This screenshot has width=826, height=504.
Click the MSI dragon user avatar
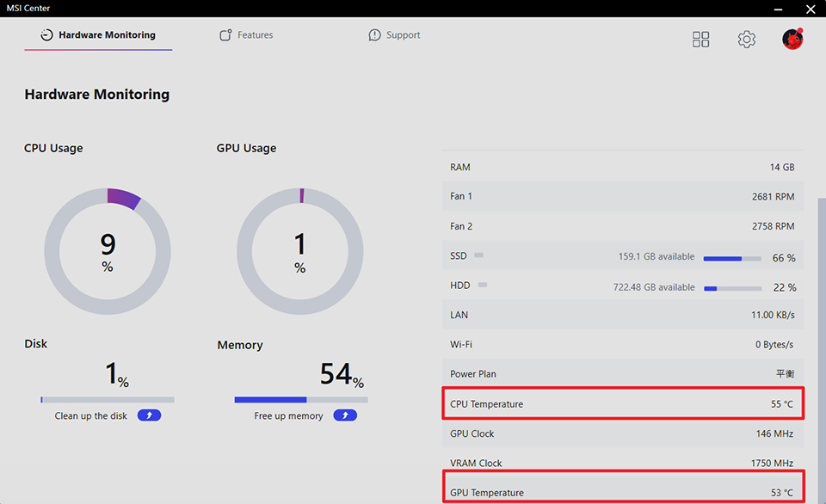(792, 39)
